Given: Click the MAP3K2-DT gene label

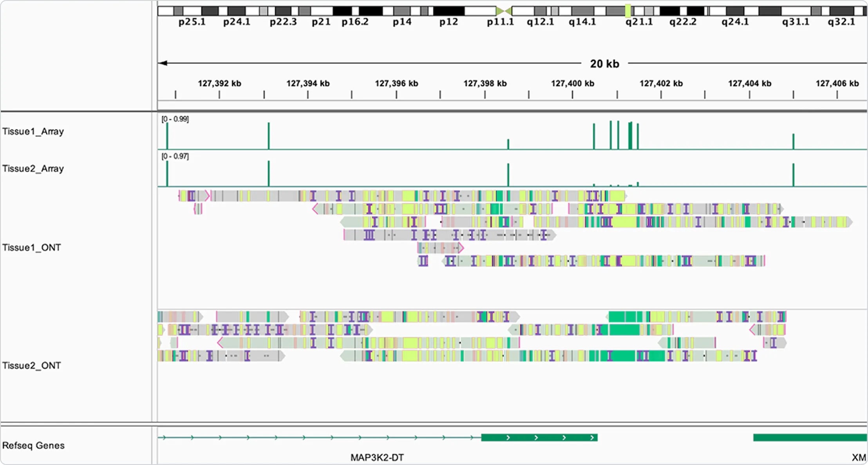Looking at the screenshot, I should pyautogui.click(x=377, y=458).
